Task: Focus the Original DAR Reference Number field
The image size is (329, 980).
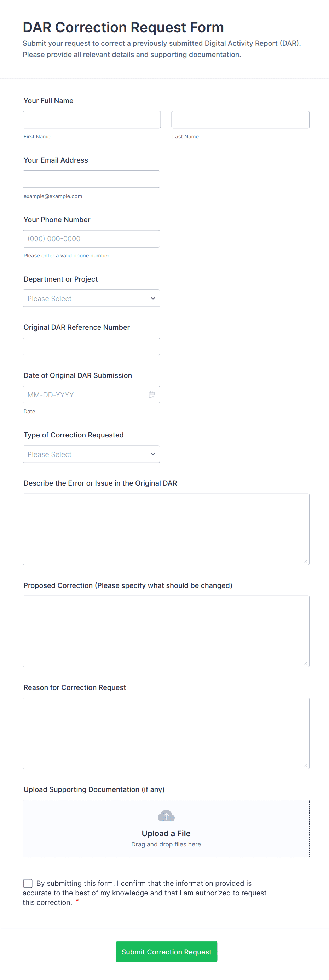Action: pyautogui.click(x=91, y=347)
